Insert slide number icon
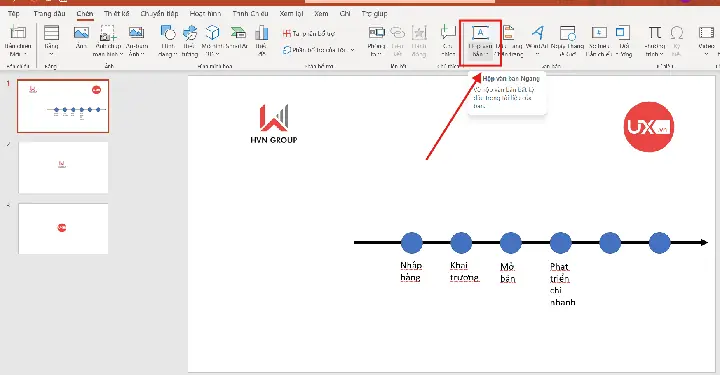 599,33
